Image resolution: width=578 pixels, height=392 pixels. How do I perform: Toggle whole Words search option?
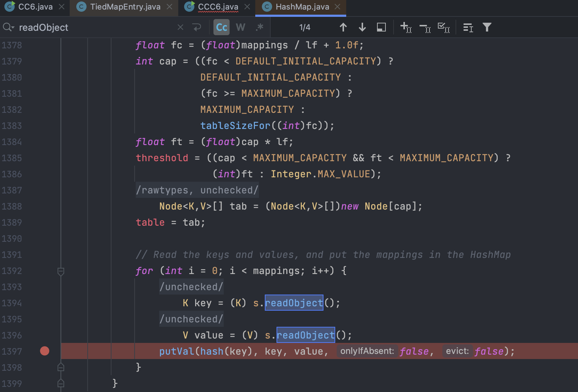240,27
